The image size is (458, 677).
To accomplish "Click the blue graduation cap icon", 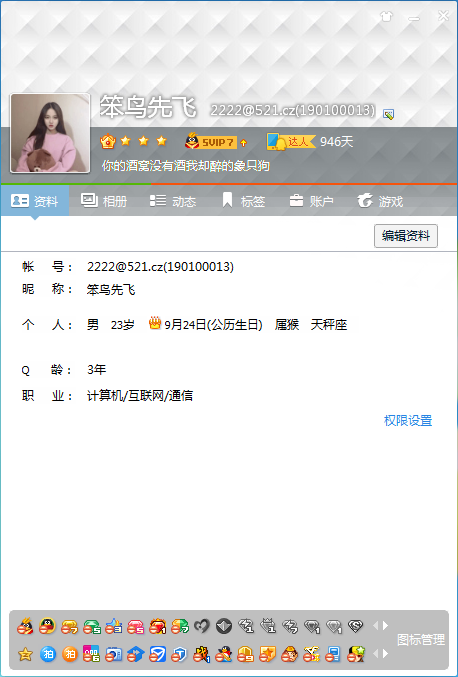I will (x=136, y=655).
